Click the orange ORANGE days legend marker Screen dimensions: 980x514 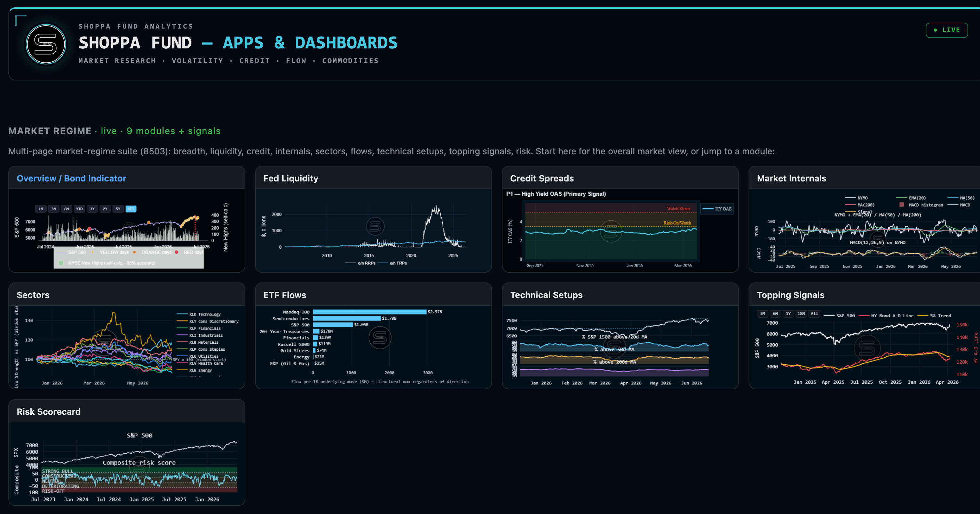(x=134, y=252)
